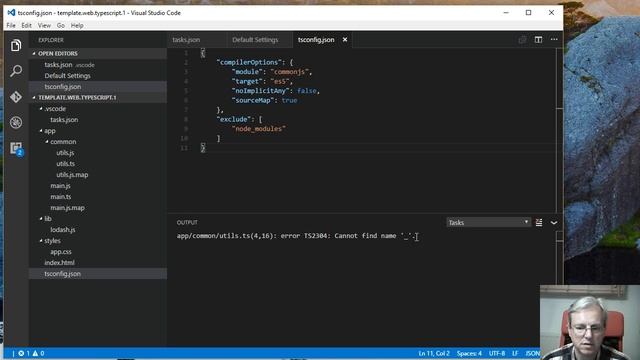640x360 pixels.
Task: Click the "node_modules" string in editor
Action: coord(259,129)
